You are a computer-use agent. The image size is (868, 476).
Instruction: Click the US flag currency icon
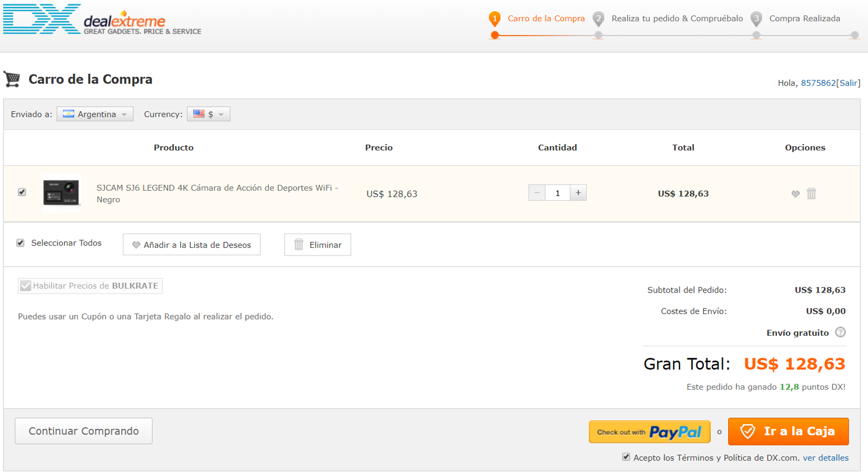click(199, 114)
